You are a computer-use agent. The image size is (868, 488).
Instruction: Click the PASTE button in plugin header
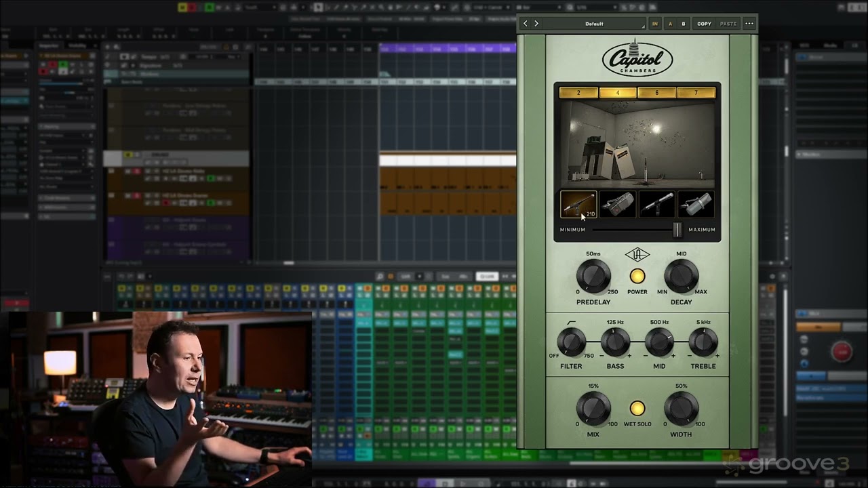point(728,24)
